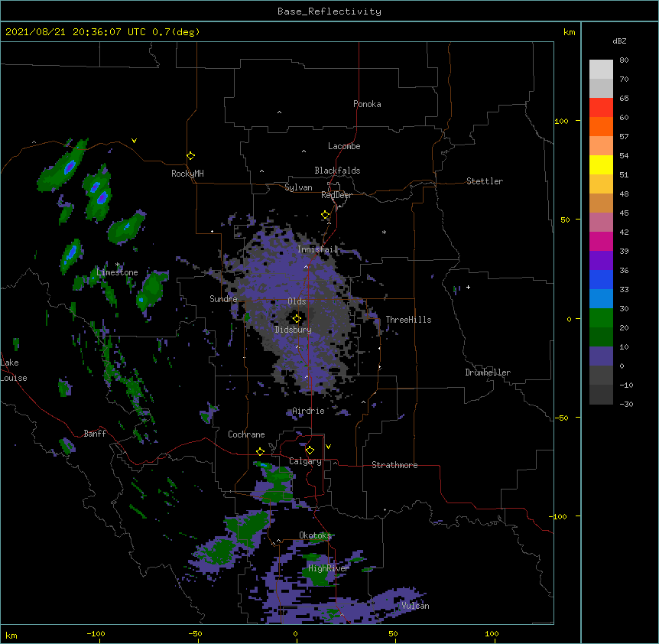
Task: Click the Strathmore city label
Action: coord(394,465)
